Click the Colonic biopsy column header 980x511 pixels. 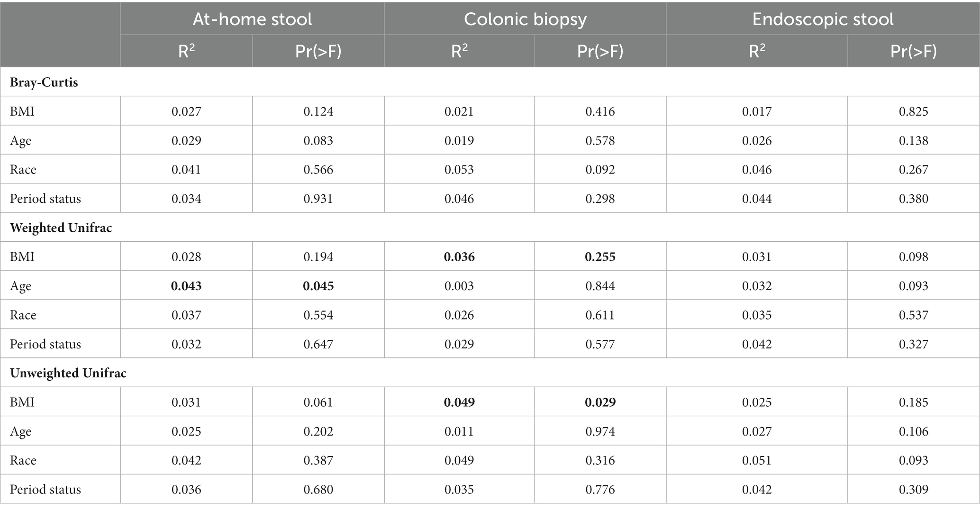tap(525, 19)
